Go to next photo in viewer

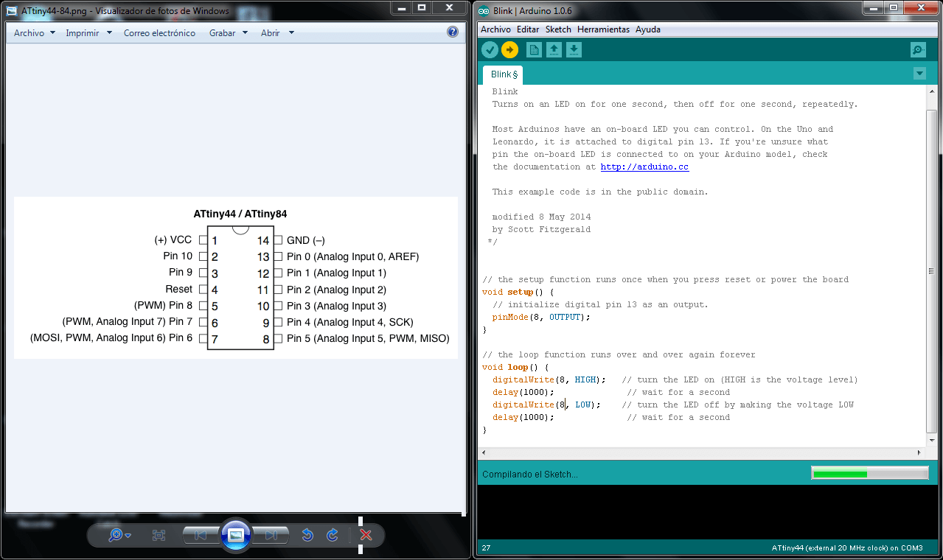(271, 536)
